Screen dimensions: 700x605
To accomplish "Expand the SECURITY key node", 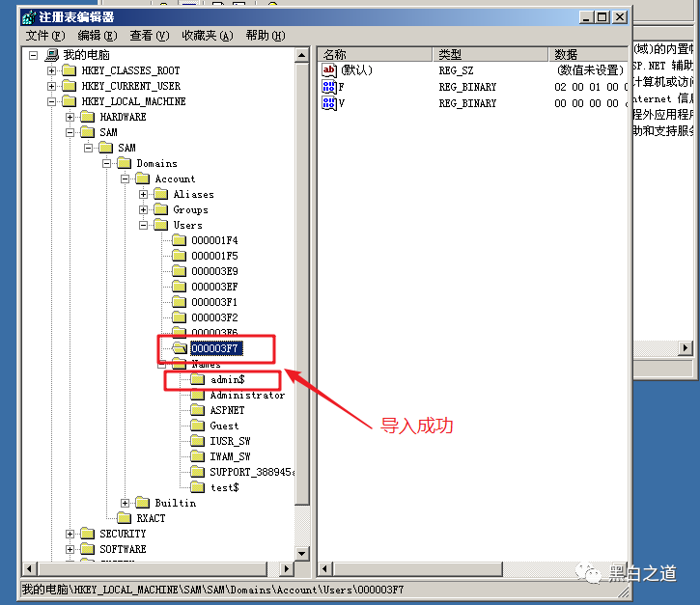I will [x=70, y=534].
